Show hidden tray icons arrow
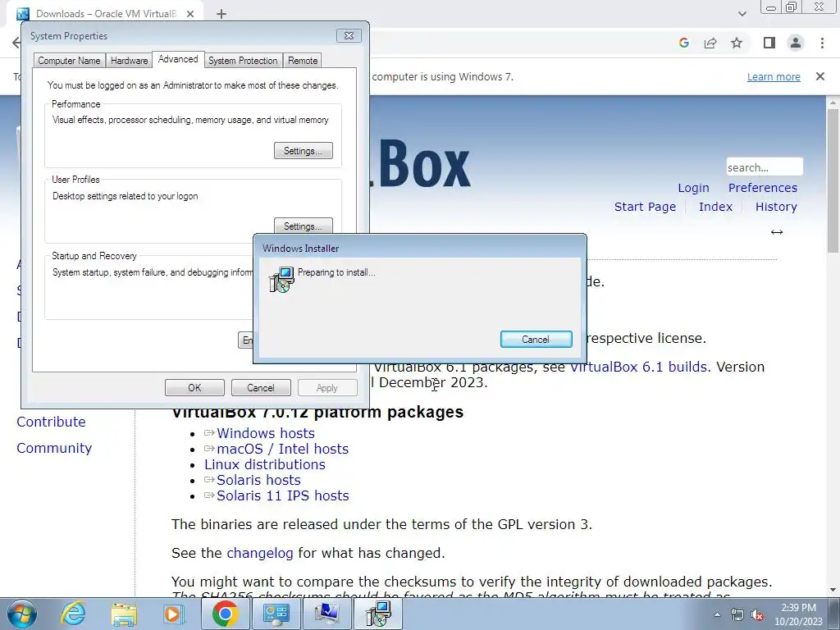The width and height of the screenshot is (840, 630). tap(717, 614)
